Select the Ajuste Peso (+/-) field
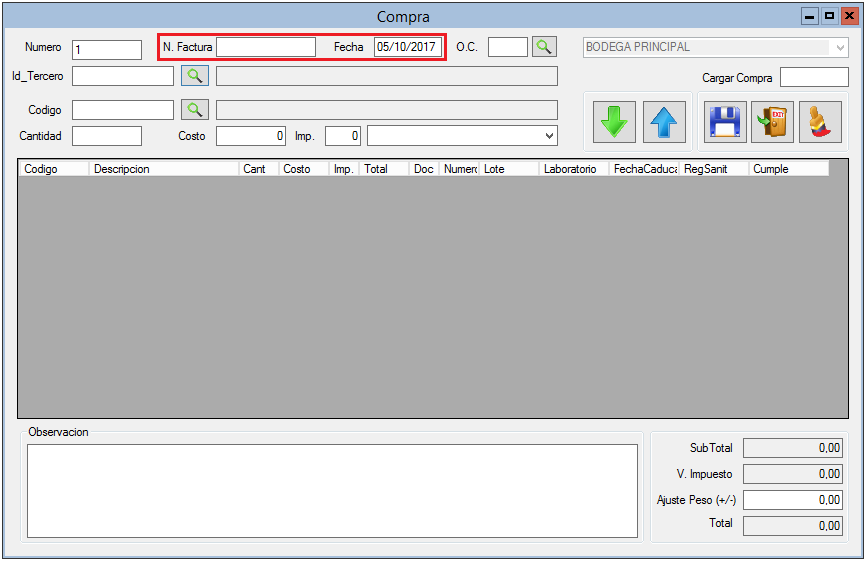Image resolution: width=866 pixels, height=561 pixels. [x=792, y=500]
